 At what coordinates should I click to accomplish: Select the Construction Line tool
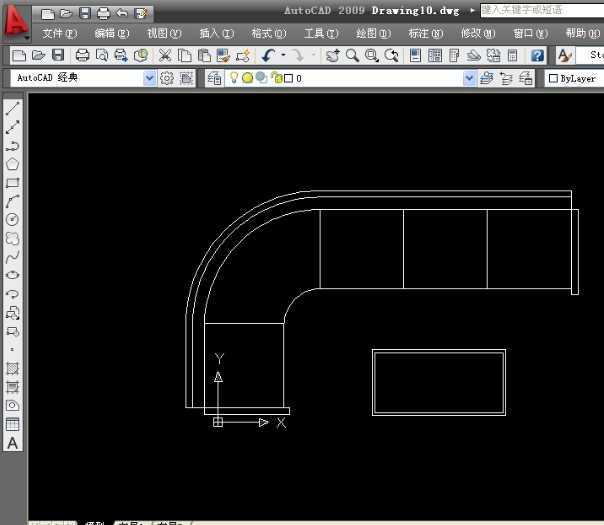pyautogui.click(x=12, y=127)
